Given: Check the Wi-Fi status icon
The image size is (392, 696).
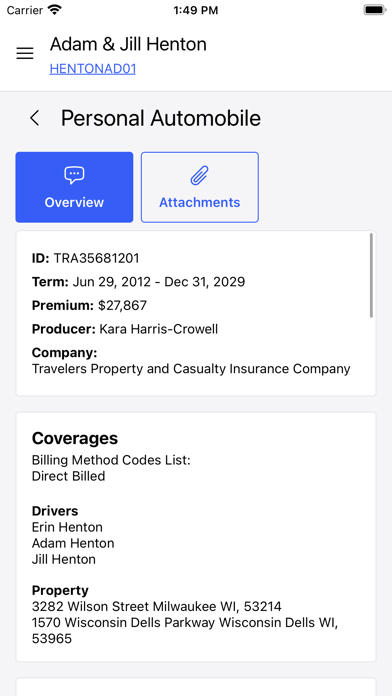Looking at the screenshot, I should tap(55, 10).
